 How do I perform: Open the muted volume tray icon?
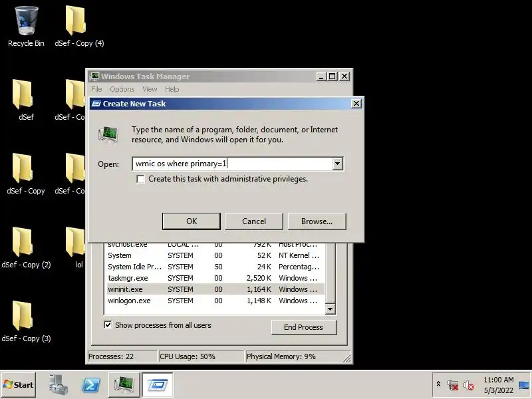click(x=469, y=385)
